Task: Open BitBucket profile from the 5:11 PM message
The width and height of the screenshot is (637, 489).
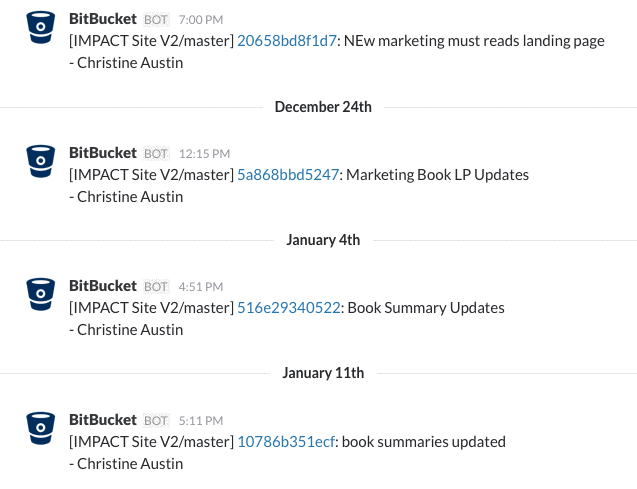Action: tap(103, 420)
